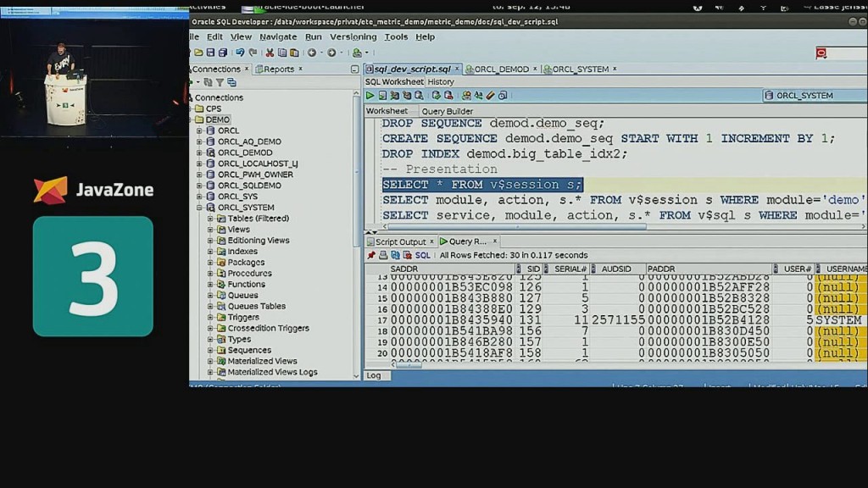Image resolution: width=868 pixels, height=488 pixels.
Task: Collapse the ORCL_SYSTEM connection node
Action: click(x=200, y=208)
